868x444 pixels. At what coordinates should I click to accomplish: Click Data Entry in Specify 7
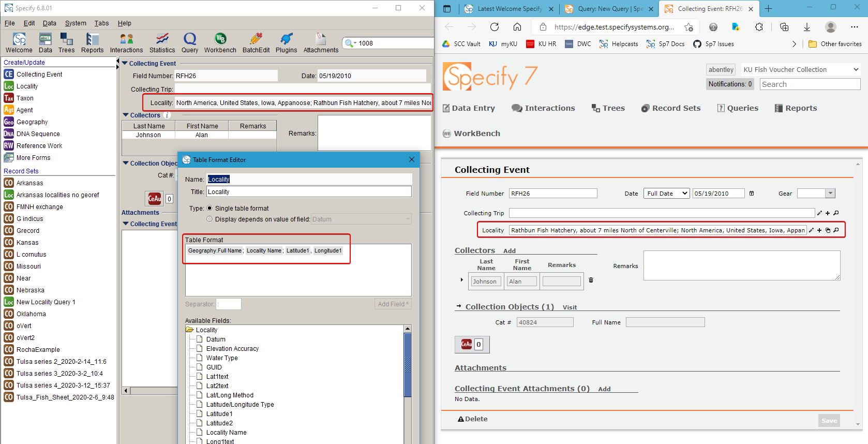click(469, 108)
